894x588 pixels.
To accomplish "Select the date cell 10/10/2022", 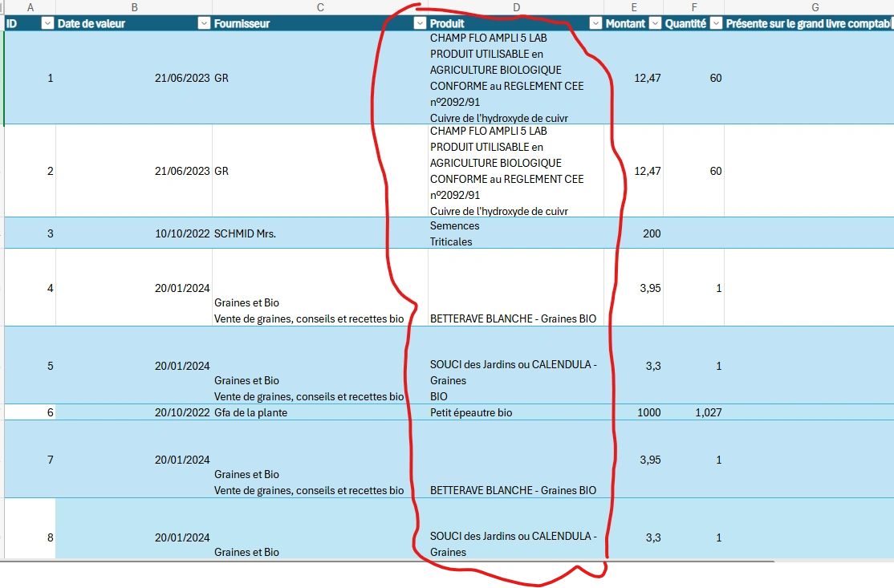I will [x=134, y=233].
